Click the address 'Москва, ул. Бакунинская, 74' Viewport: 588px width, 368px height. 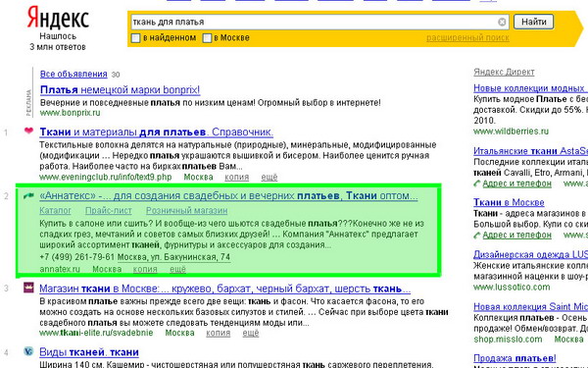[x=173, y=257]
